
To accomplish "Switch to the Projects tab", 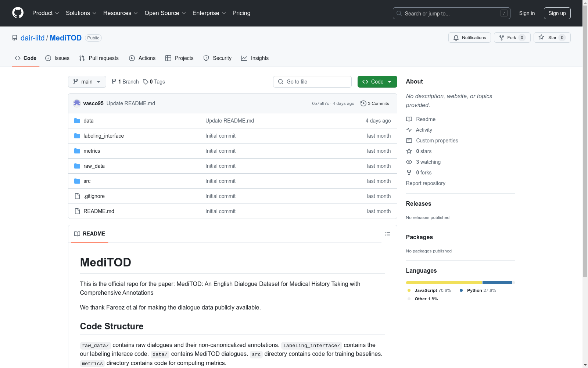I will [179, 58].
